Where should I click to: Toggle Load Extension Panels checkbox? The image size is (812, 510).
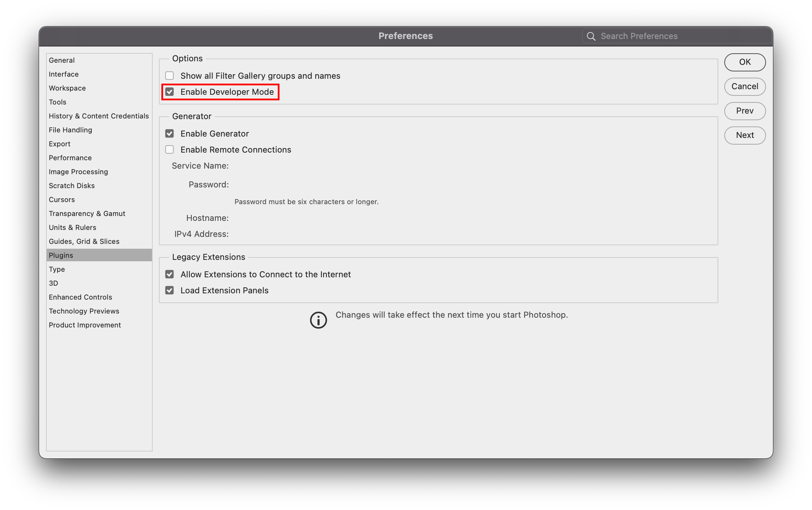click(x=170, y=291)
